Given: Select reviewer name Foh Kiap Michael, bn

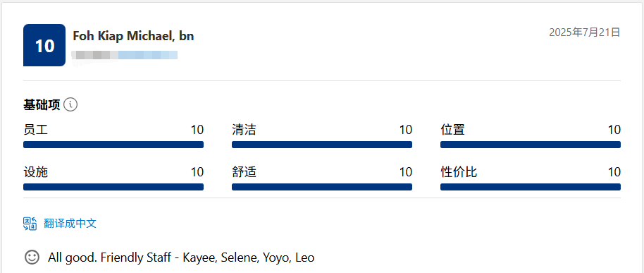Looking at the screenshot, I should (133, 36).
